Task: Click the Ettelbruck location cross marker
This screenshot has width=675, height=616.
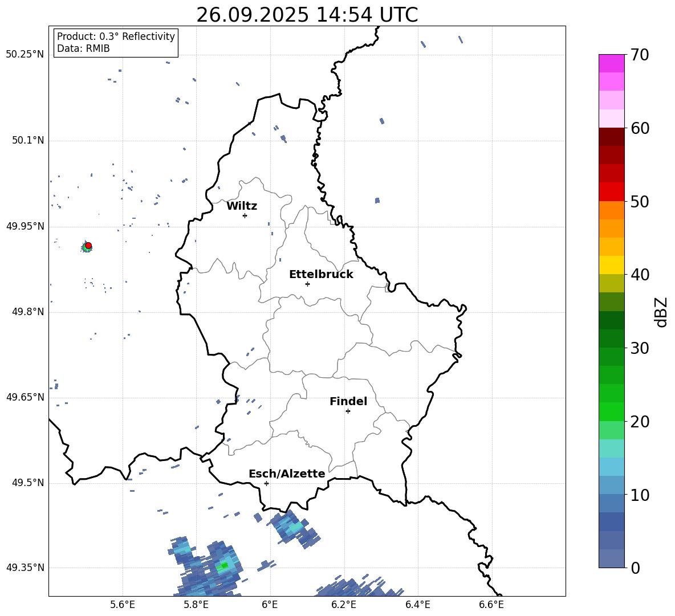Action: pos(307,284)
